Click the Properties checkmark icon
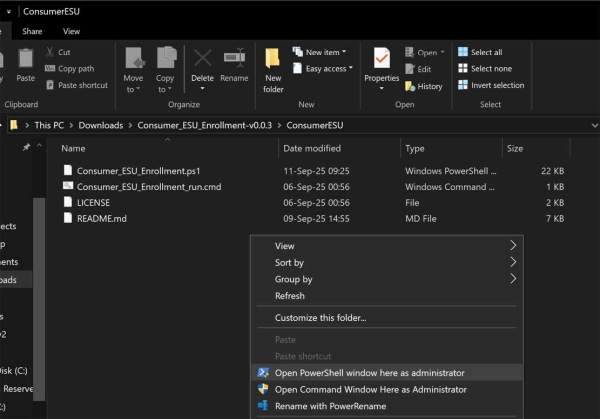 tap(382, 58)
